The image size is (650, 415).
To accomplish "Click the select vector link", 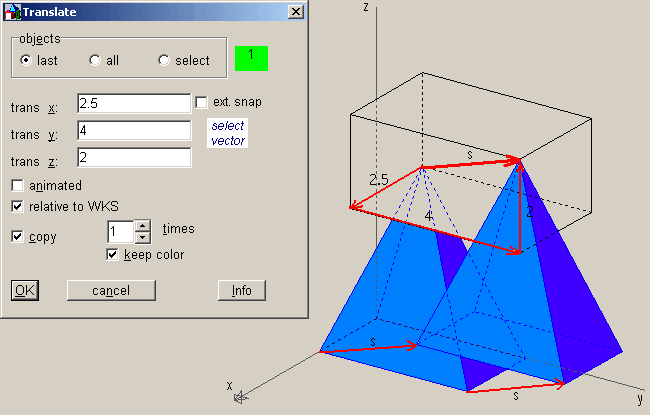I will point(228,133).
